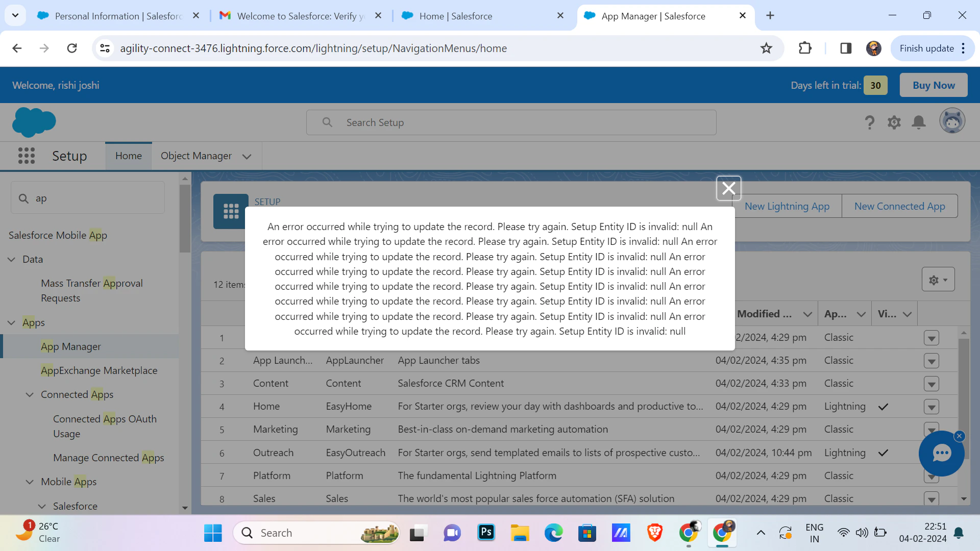980x551 pixels.
Task: Open Visible column menu chevron
Action: point(907,314)
